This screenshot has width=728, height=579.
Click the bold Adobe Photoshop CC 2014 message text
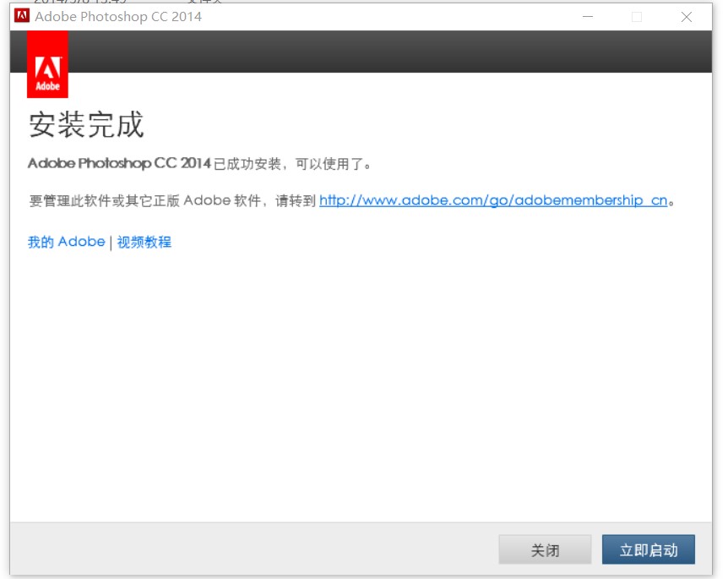click(119, 163)
